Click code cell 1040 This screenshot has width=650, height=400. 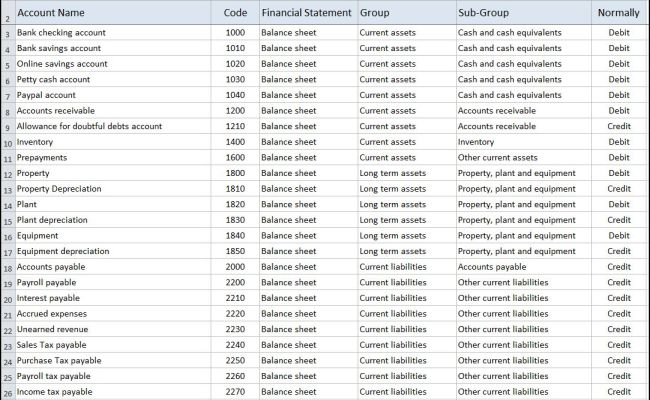coord(235,95)
